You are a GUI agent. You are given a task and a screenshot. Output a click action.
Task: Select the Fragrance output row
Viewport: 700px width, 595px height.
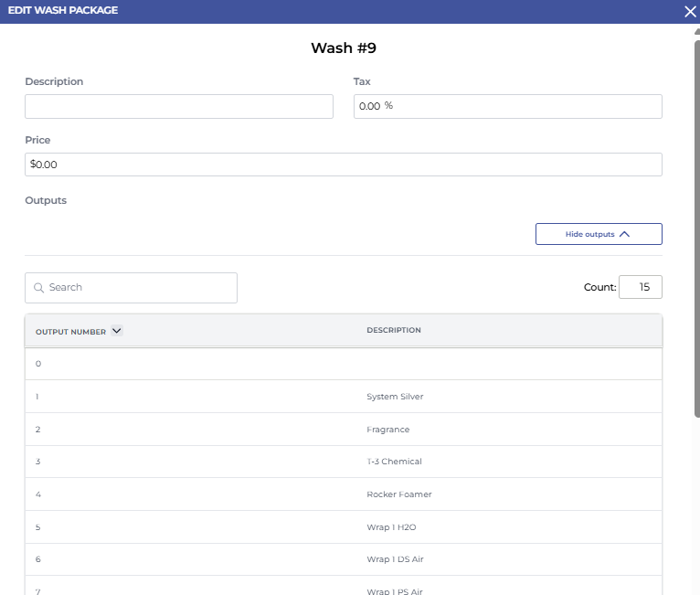click(x=343, y=430)
